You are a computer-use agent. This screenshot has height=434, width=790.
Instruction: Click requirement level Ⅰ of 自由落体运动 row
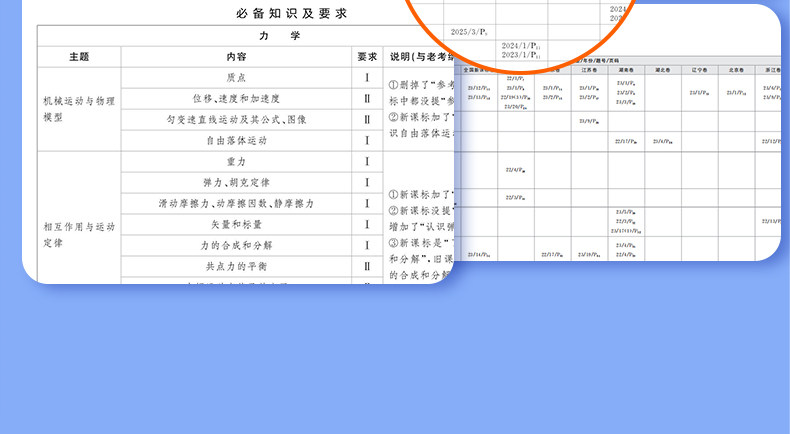(x=367, y=141)
